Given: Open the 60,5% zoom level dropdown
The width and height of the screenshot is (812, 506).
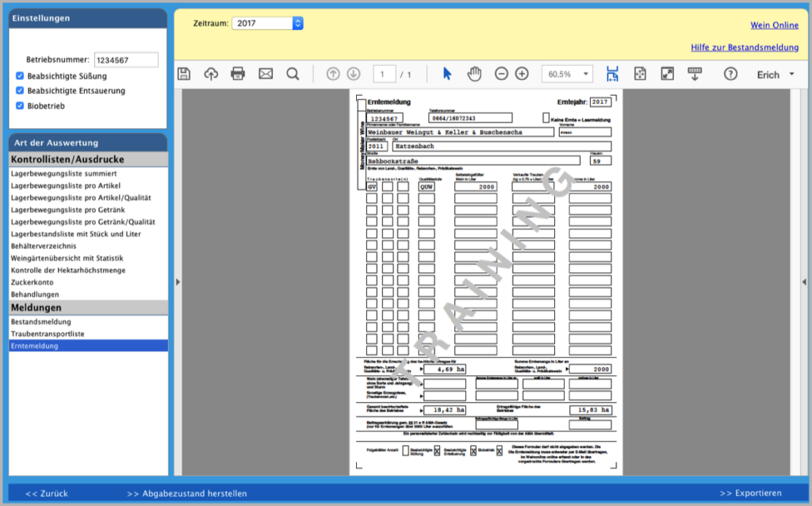Looking at the screenshot, I should click(568, 74).
